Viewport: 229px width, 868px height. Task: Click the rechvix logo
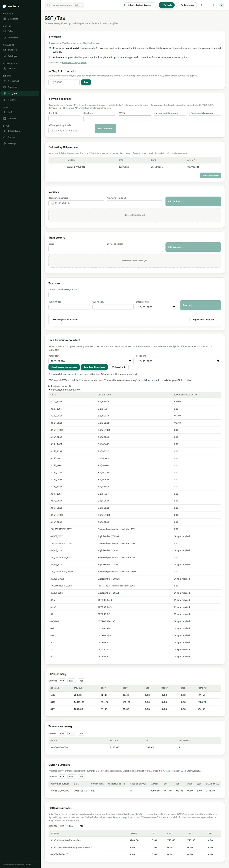coord(11,6)
